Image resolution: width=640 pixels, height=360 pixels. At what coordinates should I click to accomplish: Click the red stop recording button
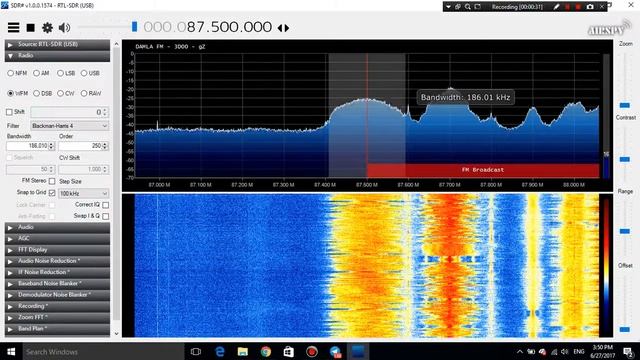tap(578, 7)
